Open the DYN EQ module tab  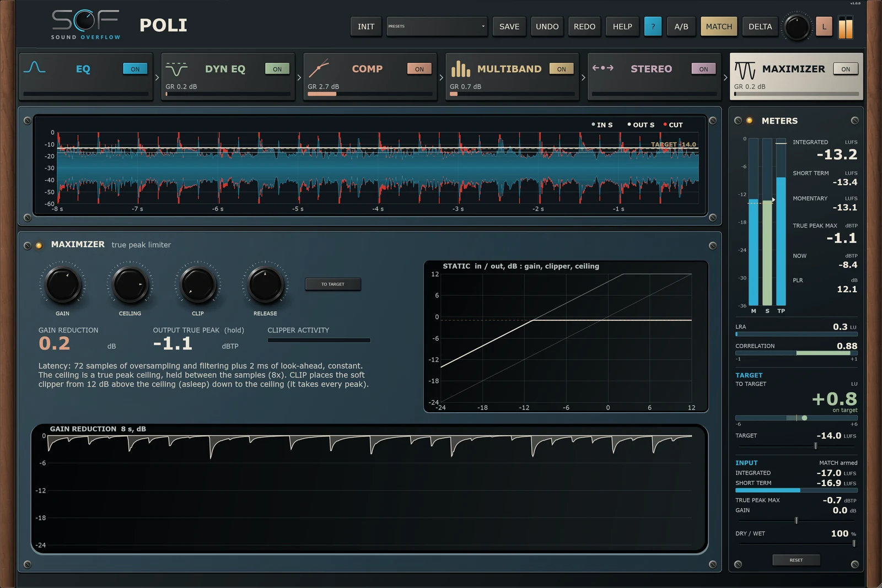tap(228, 77)
